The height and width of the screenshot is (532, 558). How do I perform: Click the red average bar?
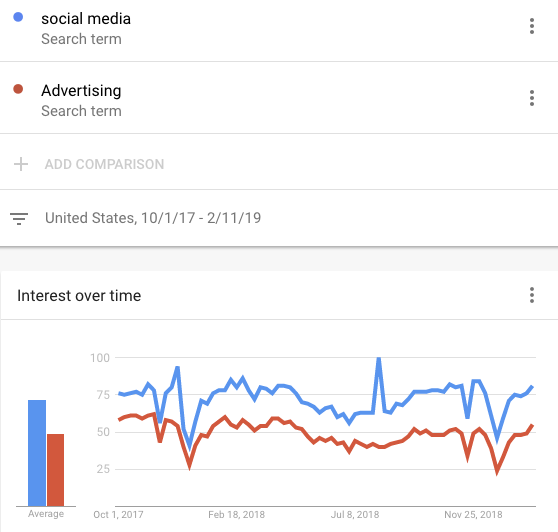pos(56,470)
